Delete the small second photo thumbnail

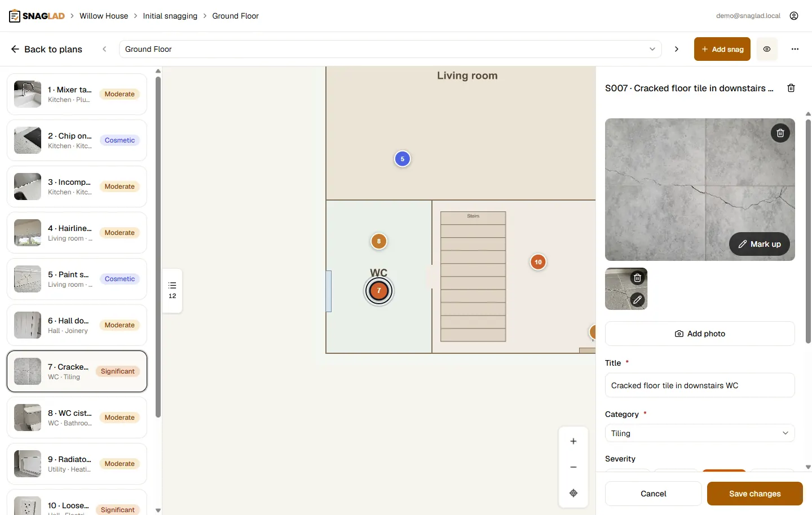637,278
